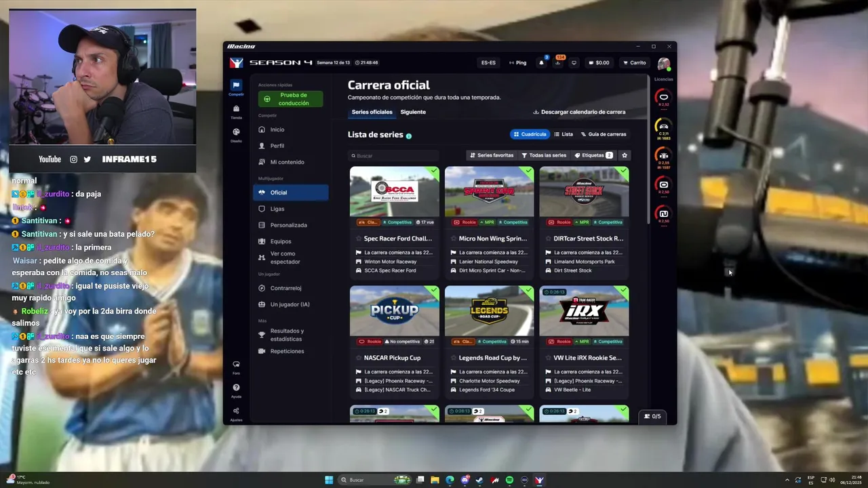Select Oficial in the sidebar
Image resolution: width=868 pixels, height=488 pixels.
click(x=291, y=192)
